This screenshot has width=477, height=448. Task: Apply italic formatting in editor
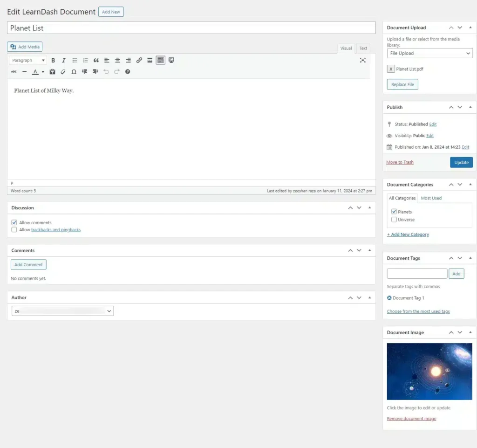(64, 60)
